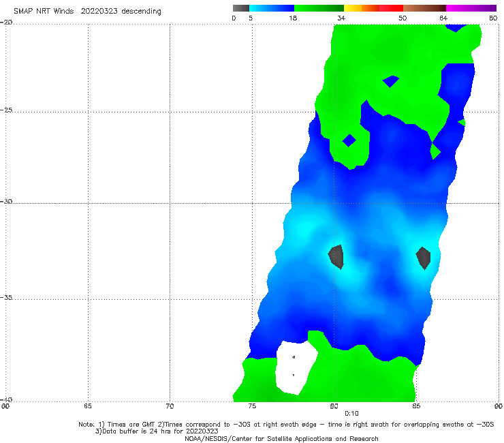
Task: Click the yellow-orange segment of the color bar
Action: 362,8
